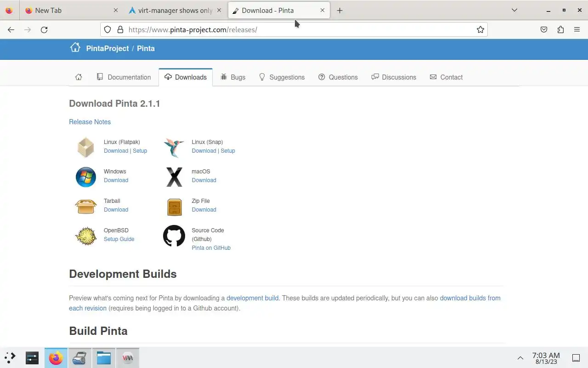588x368 pixels.
Task: Click Linux Snap Setup link
Action: 228,151
